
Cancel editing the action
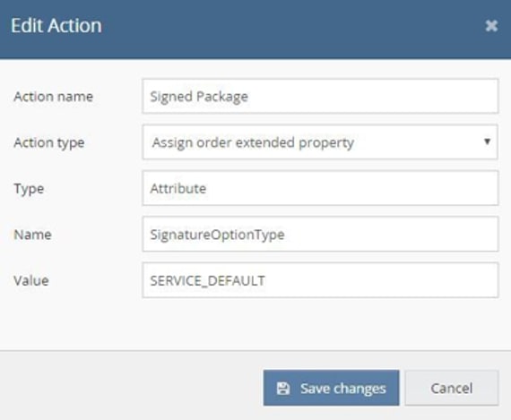(x=452, y=388)
